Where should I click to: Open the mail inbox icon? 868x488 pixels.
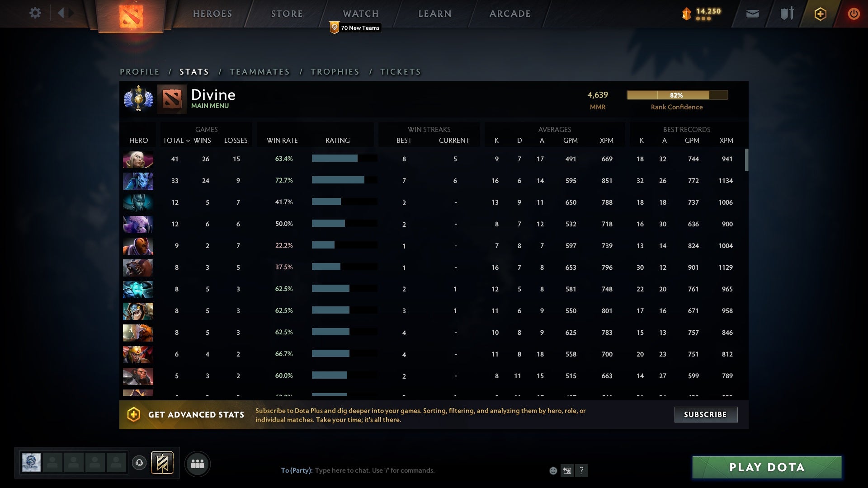(x=752, y=14)
